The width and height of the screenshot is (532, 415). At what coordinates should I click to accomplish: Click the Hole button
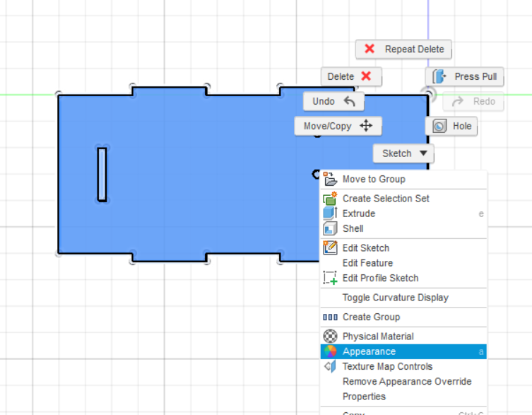451,126
